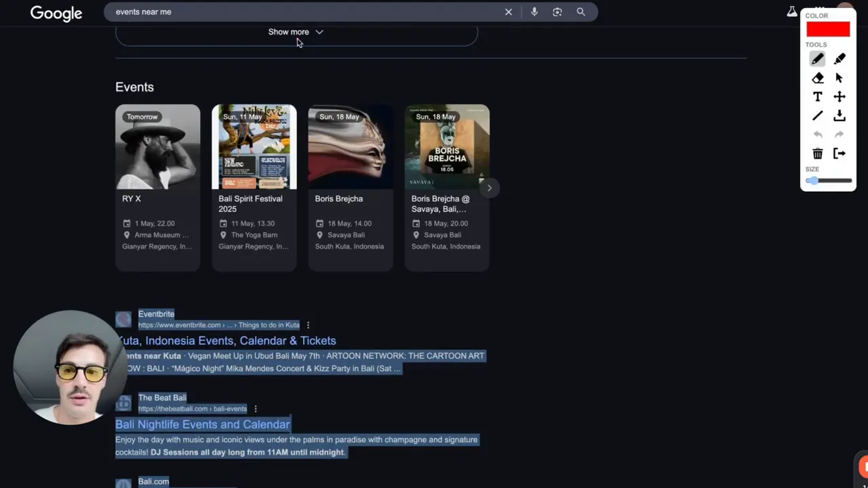The width and height of the screenshot is (868, 488).
Task: Click the '11 May, 13.30' date text
Action: (x=253, y=224)
